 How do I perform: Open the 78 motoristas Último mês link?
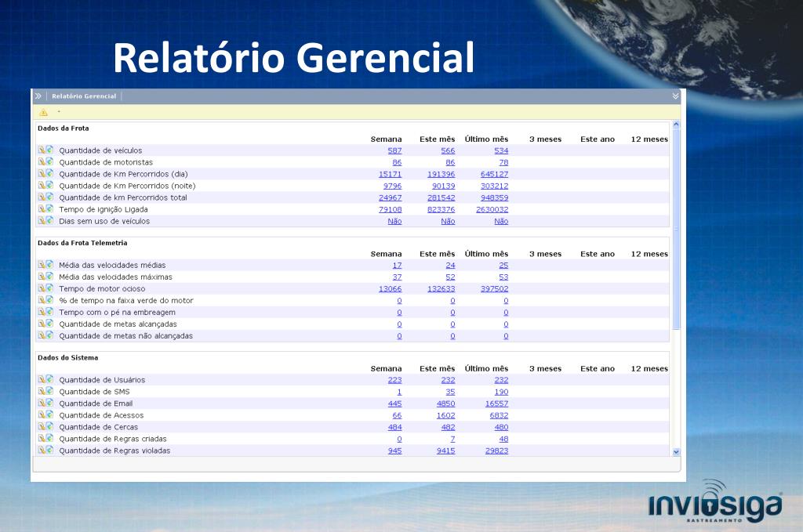(504, 162)
